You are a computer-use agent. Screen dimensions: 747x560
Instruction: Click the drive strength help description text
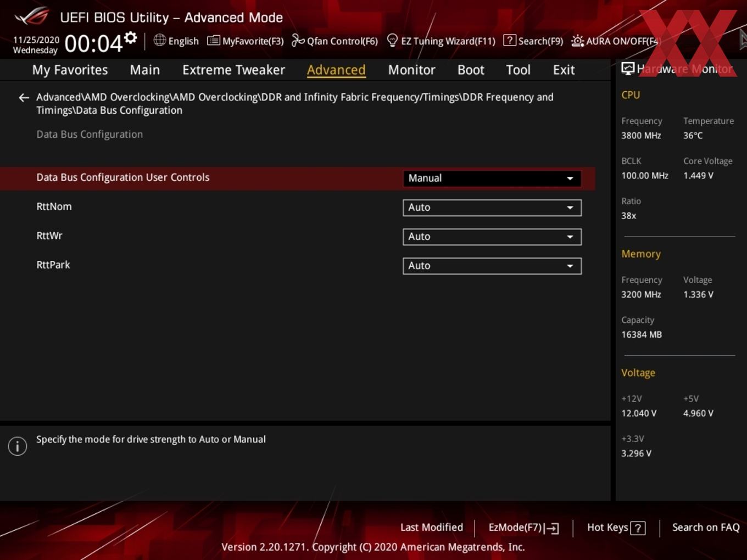pos(151,439)
